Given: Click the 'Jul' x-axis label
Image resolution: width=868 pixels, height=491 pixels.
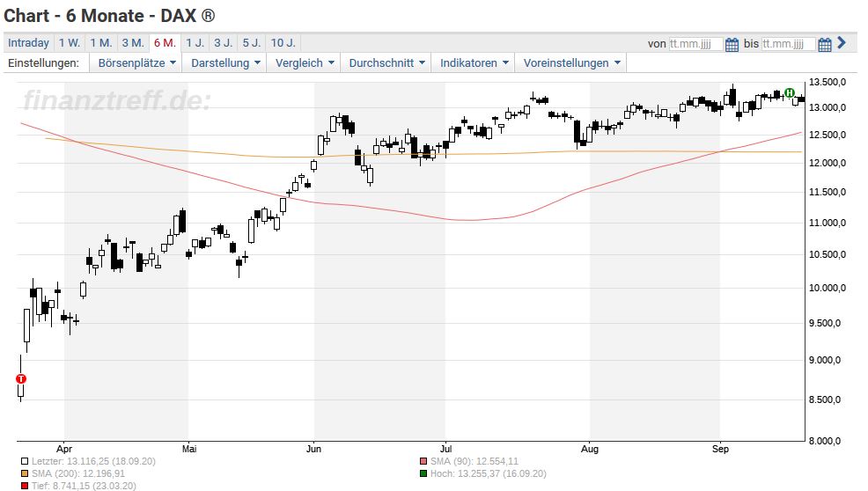Looking at the screenshot, I should click(x=445, y=449).
